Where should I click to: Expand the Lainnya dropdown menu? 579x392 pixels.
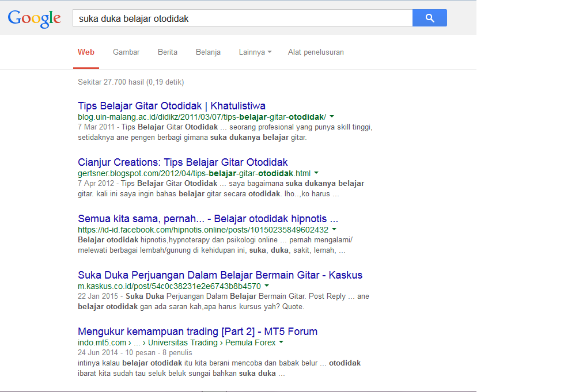(255, 52)
